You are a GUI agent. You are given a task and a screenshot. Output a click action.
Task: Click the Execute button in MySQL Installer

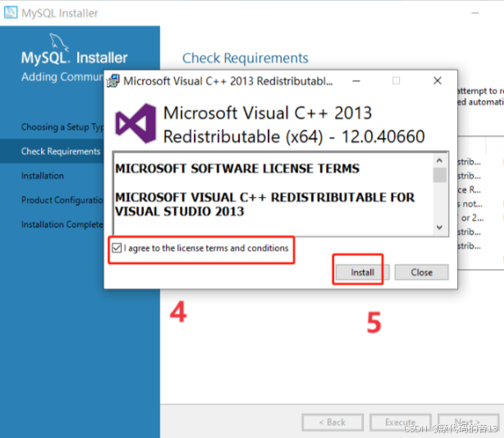click(x=401, y=422)
